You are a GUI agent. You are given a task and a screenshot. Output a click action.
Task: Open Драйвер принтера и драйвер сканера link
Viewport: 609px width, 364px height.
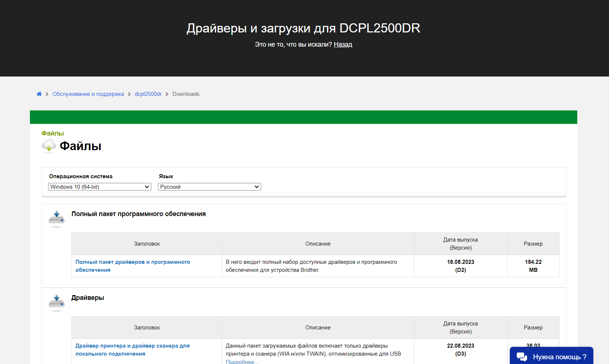click(x=132, y=350)
